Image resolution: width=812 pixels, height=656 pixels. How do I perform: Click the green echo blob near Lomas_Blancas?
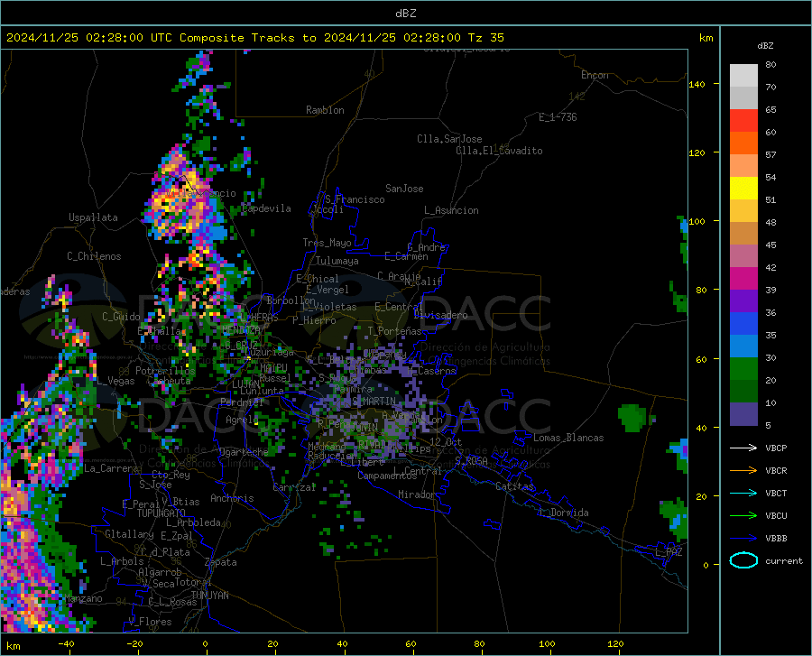tap(632, 418)
